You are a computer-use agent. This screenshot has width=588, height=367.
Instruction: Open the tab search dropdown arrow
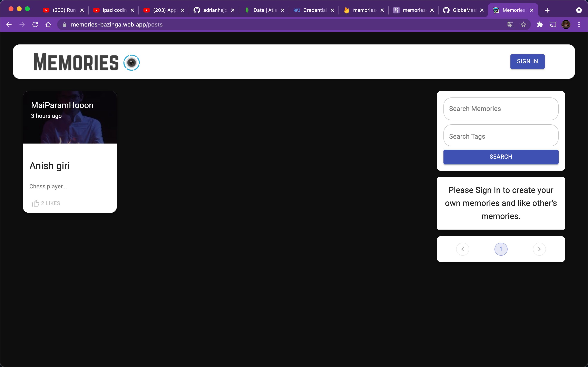[x=579, y=10]
